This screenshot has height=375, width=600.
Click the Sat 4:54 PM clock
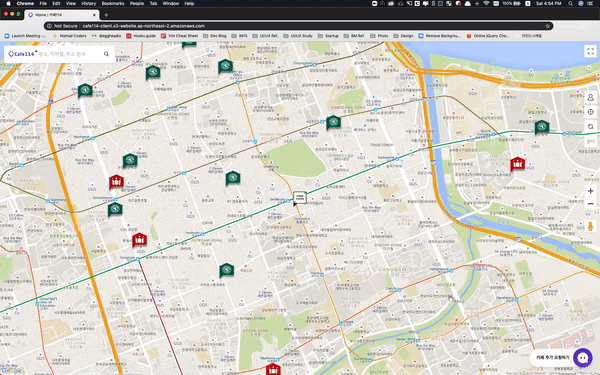pyautogui.click(x=548, y=3)
